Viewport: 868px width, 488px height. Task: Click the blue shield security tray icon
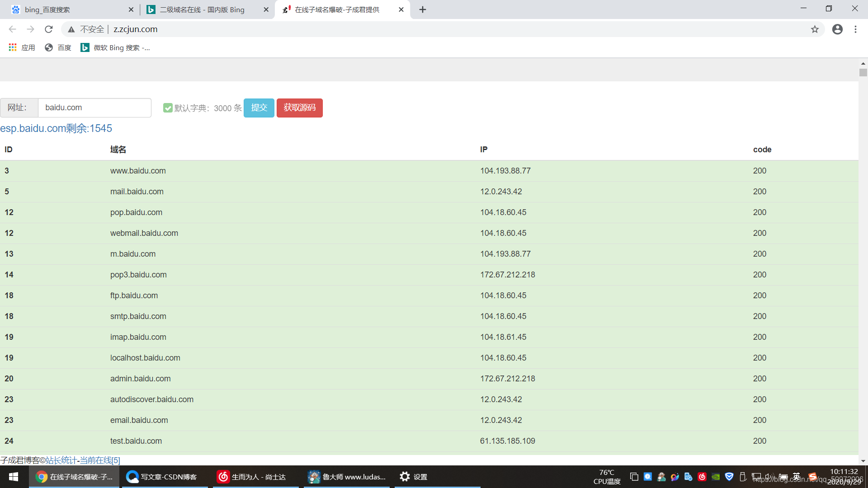click(x=729, y=477)
